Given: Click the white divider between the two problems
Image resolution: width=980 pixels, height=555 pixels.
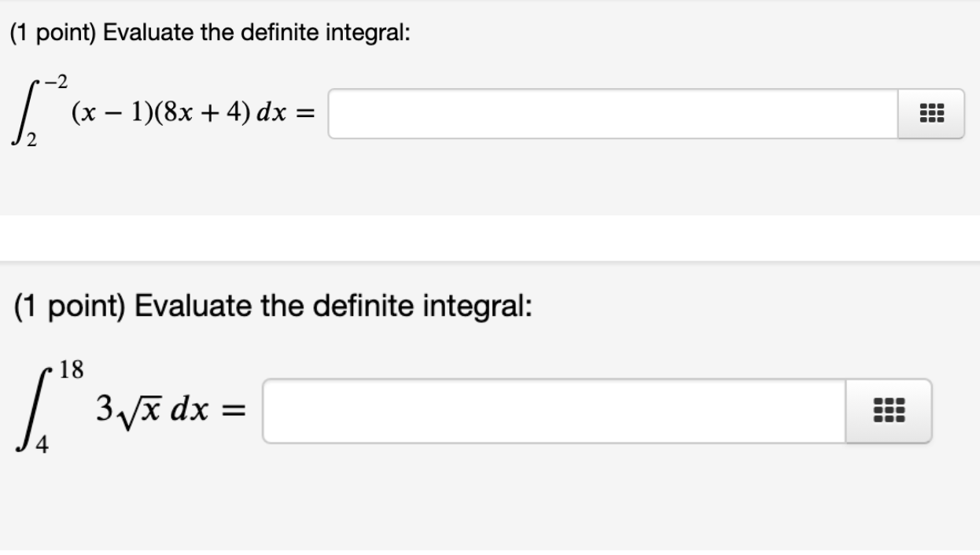Looking at the screenshot, I should [x=490, y=237].
